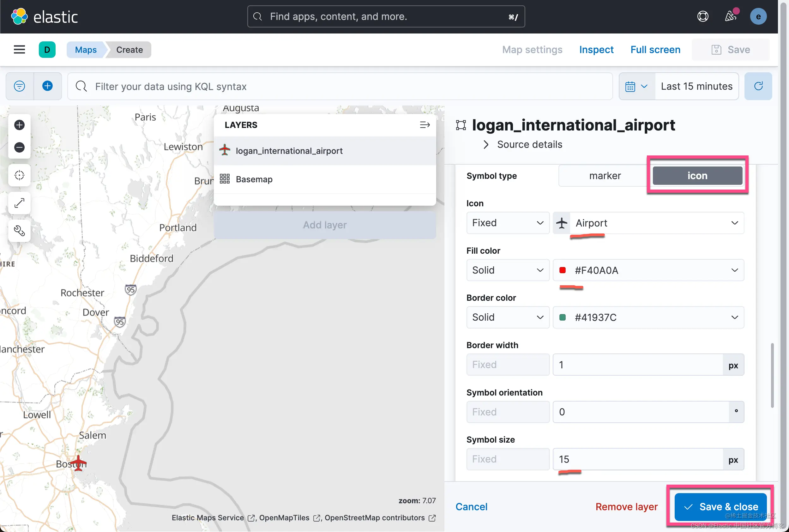
Task: Select icon symbol type
Action: pyautogui.click(x=697, y=176)
